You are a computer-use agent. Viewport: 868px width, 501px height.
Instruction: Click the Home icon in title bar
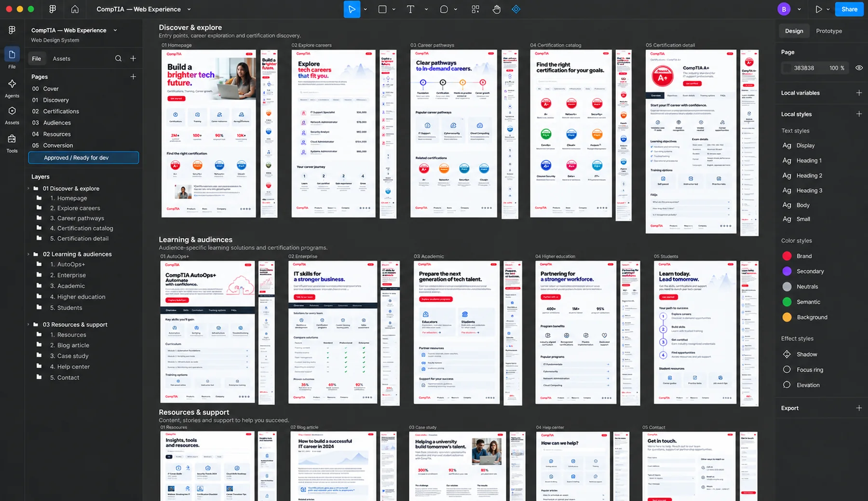[x=75, y=9]
